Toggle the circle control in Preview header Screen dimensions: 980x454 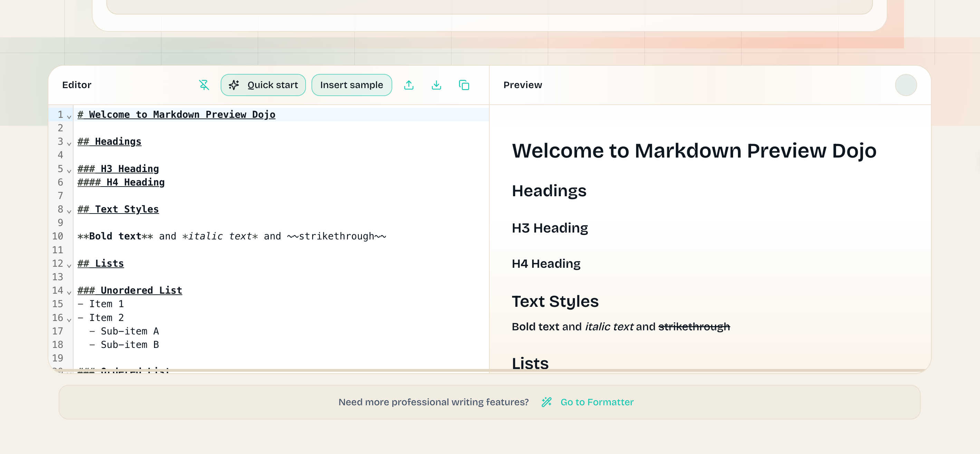(906, 85)
